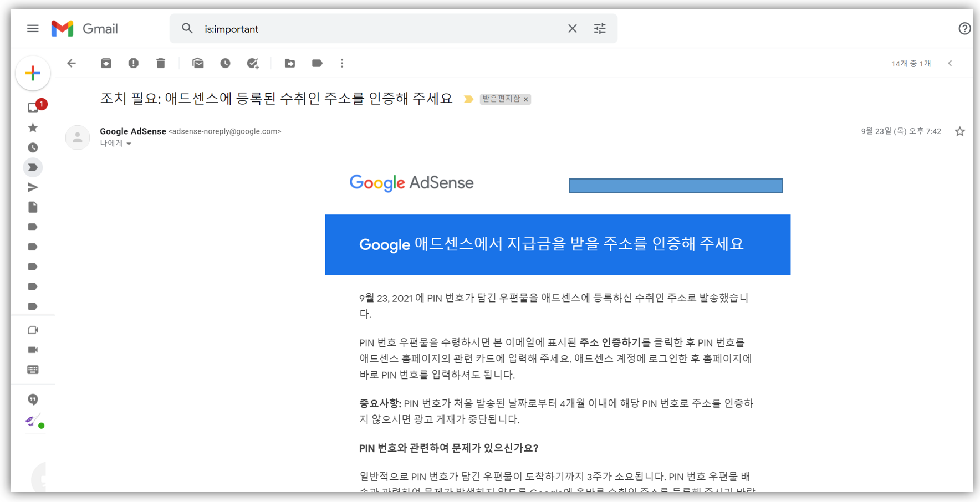Click the Compose plus button
The height and width of the screenshot is (502, 980).
click(x=33, y=73)
